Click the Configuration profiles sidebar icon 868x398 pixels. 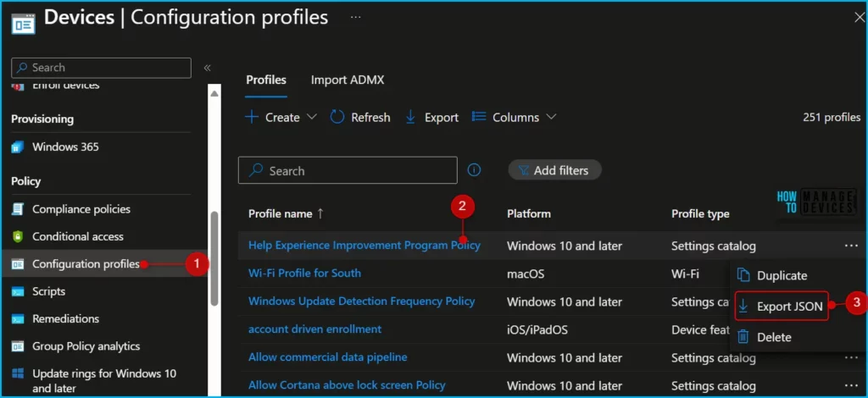click(18, 264)
